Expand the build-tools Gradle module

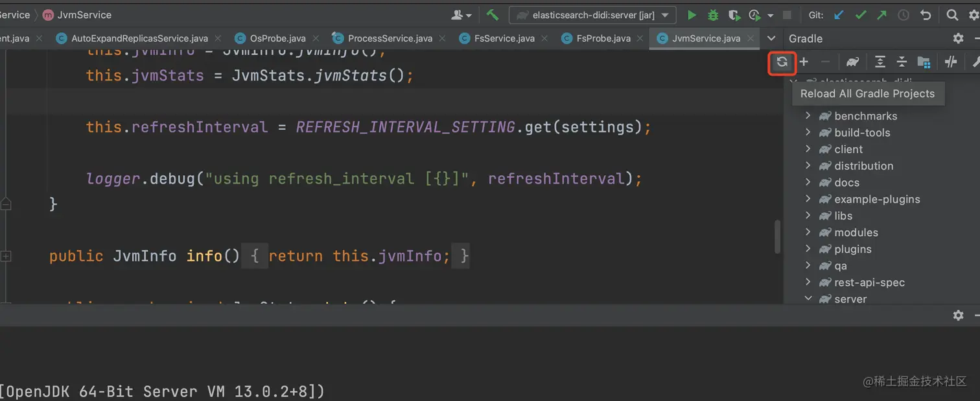[808, 132]
